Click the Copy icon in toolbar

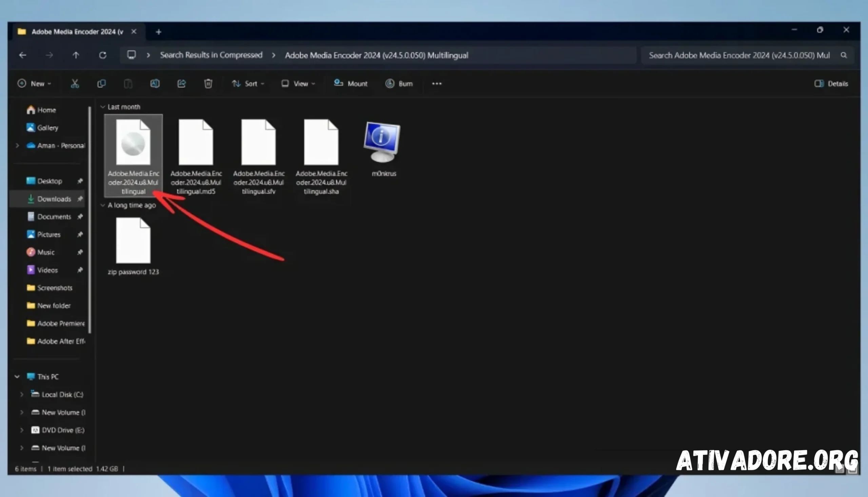click(101, 84)
